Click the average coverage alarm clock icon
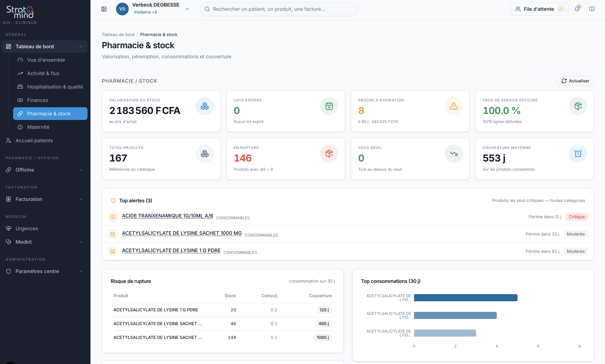The height and width of the screenshot is (364, 605). point(578,154)
